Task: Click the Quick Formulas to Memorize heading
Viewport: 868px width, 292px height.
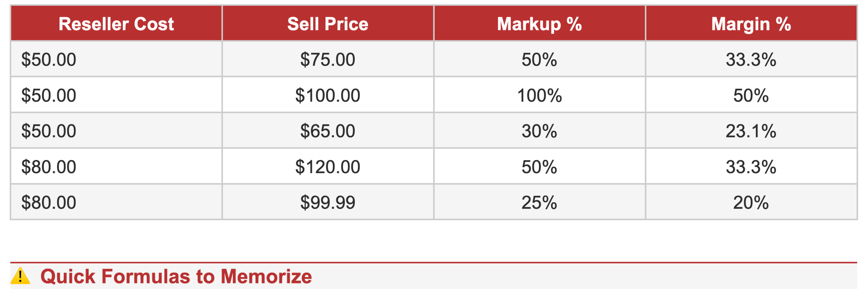Action: click(x=176, y=276)
